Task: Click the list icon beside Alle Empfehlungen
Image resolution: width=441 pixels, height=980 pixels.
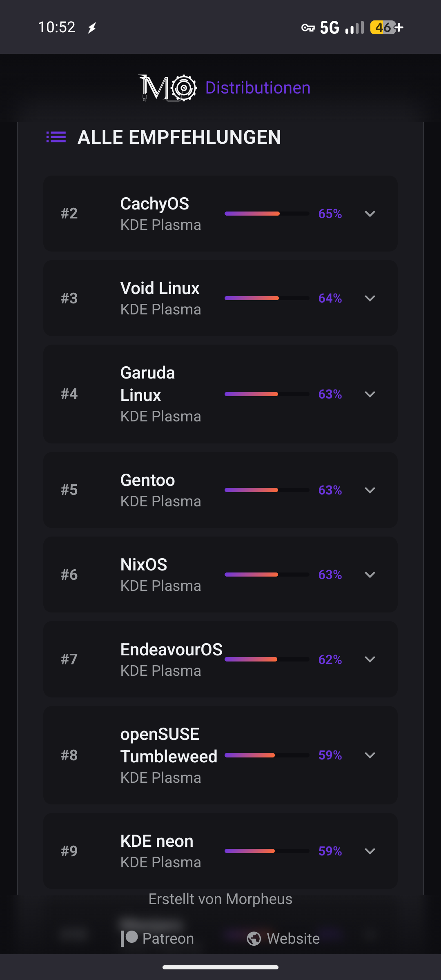Action: tap(56, 137)
